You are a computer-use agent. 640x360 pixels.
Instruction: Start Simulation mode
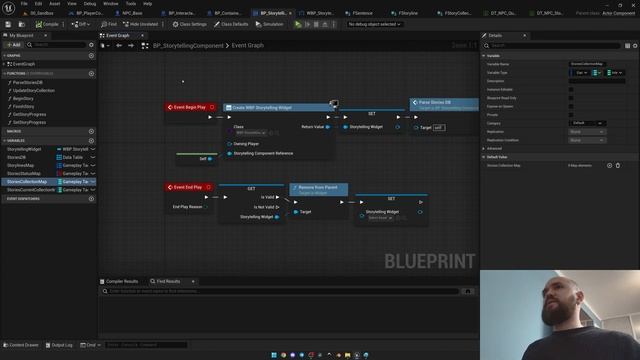[269, 24]
